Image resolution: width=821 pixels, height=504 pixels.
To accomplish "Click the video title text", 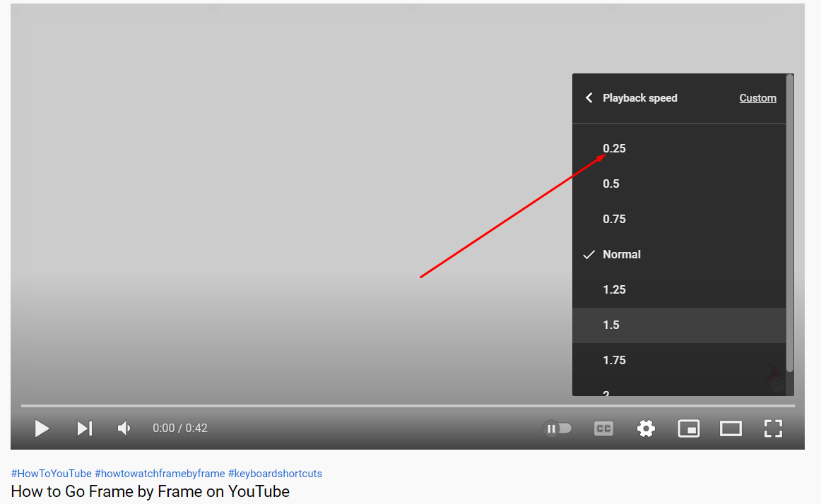I will point(150,491).
